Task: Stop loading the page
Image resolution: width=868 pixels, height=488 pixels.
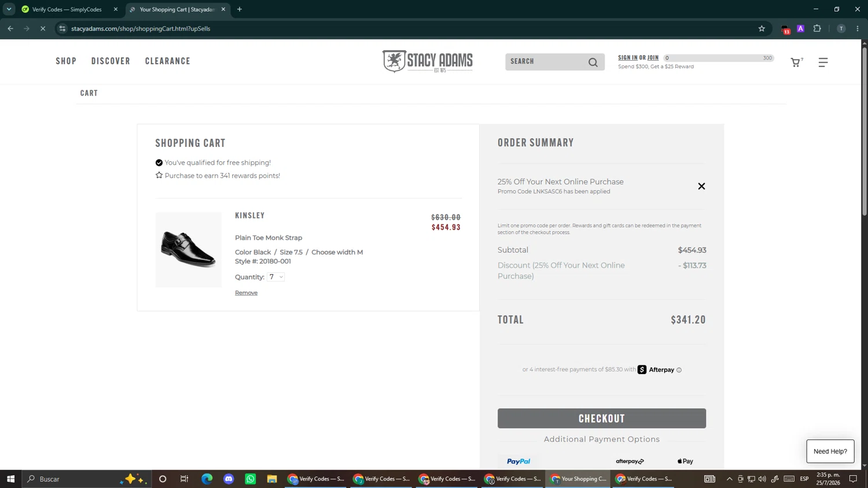Action: (42, 28)
